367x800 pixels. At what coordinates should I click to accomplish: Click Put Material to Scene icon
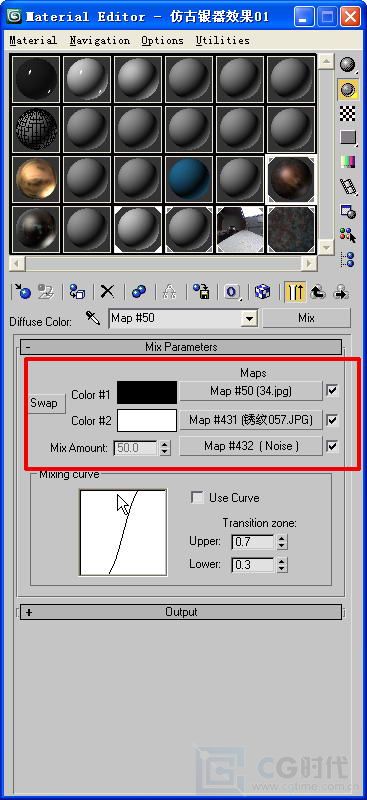[46, 292]
